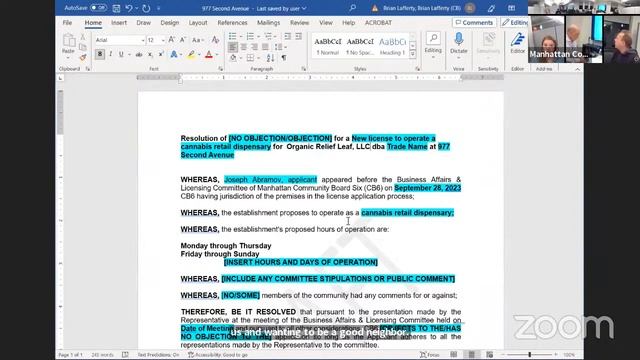
Task: Click Focus mode in status bar
Action: tap(430, 355)
